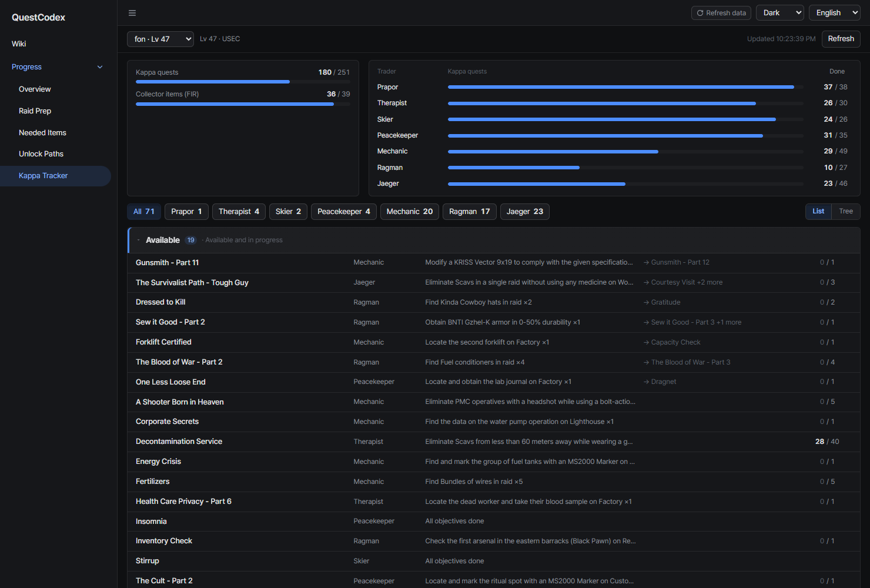
Task: Filter quests by Skier
Action: click(288, 212)
